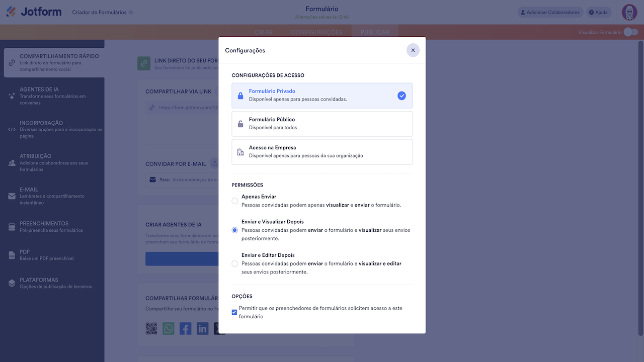Viewport: 644px width, 362px height.
Task: Share the form on WhatsApp
Action: click(x=169, y=329)
